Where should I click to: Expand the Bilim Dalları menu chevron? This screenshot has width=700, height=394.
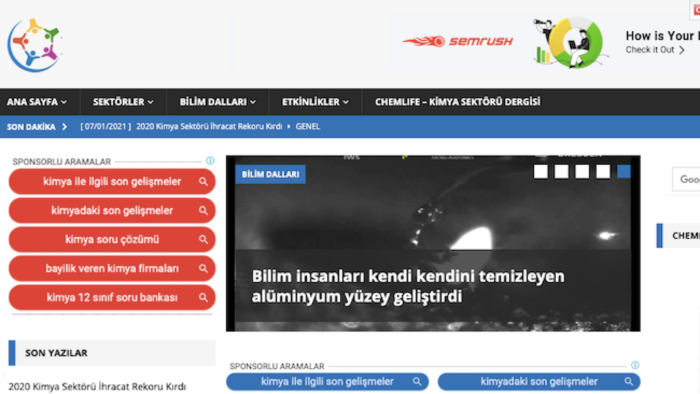pos(253,102)
